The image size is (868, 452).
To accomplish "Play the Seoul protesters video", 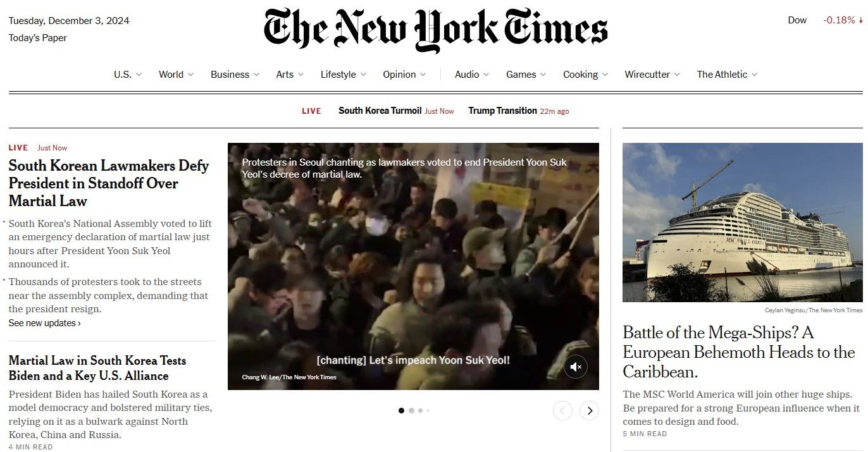I will pos(413,266).
